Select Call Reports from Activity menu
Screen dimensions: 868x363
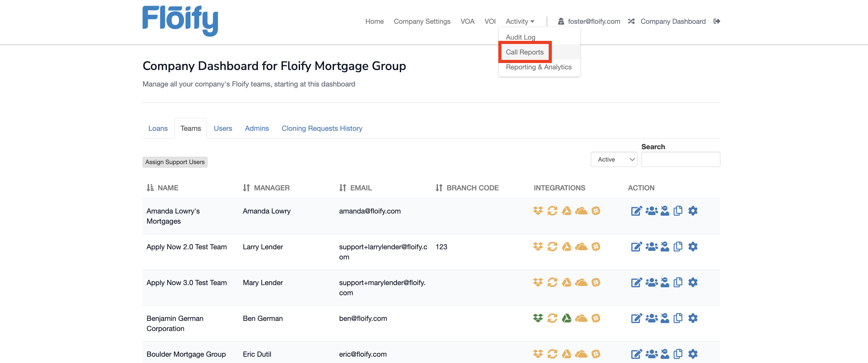[524, 52]
